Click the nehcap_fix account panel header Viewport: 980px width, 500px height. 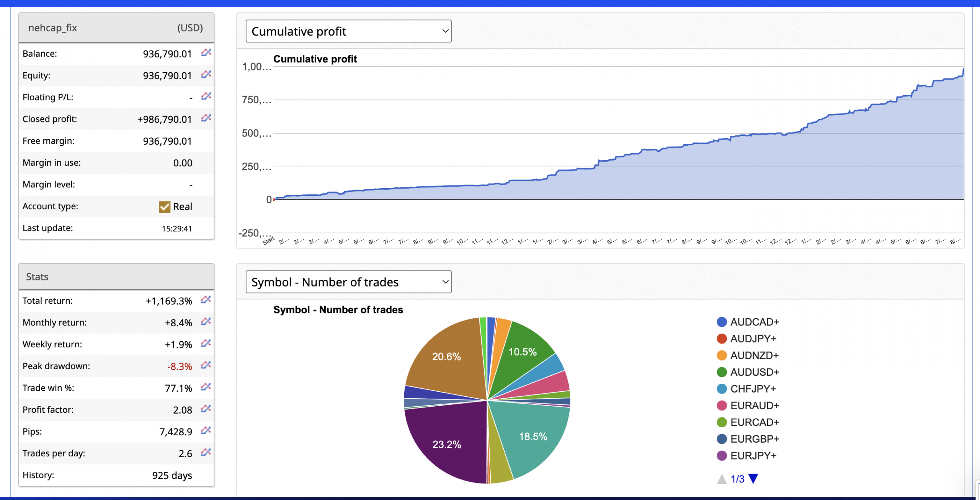pos(116,28)
